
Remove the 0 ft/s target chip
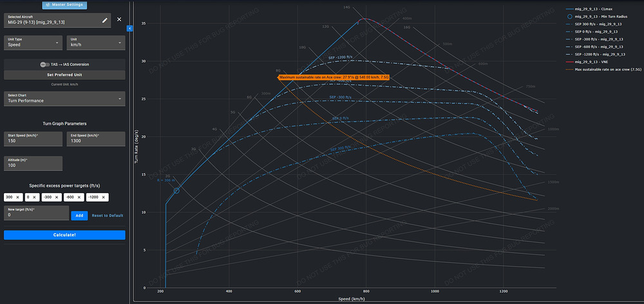pos(35,196)
